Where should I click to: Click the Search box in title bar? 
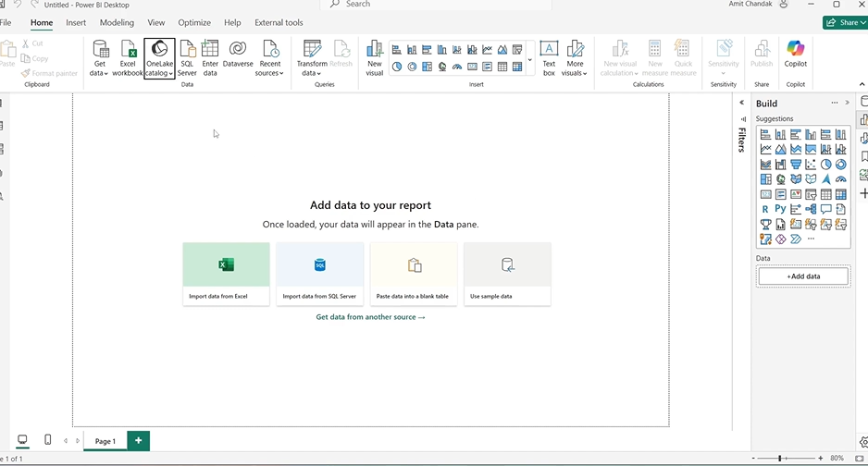click(436, 5)
